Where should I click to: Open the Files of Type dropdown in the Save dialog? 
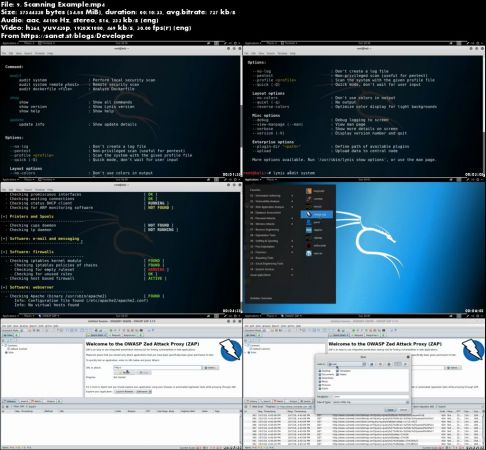pyautogui.click(x=371, y=402)
